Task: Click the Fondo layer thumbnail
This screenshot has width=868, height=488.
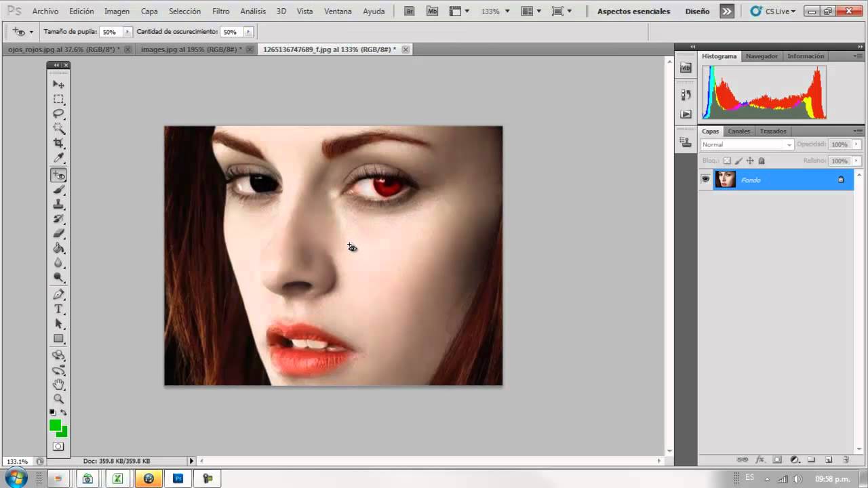Action: [725, 179]
